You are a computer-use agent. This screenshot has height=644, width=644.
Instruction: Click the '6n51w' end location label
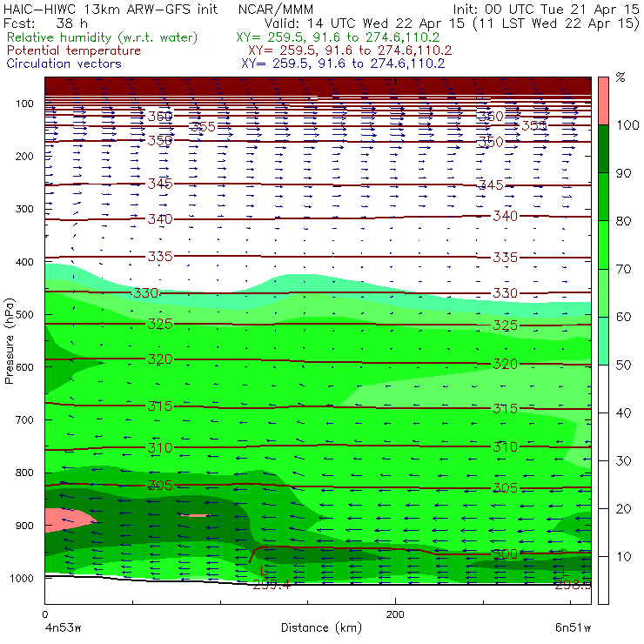(x=573, y=628)
